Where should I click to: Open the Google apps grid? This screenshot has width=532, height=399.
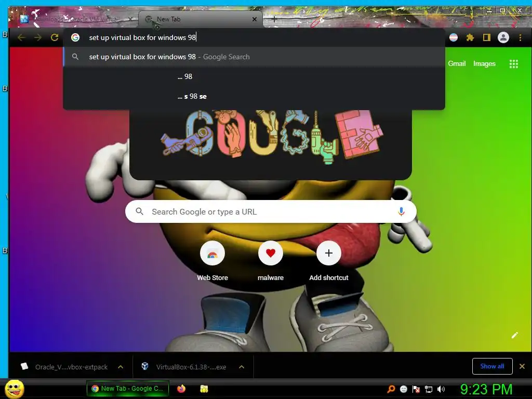tap(514, 64)
